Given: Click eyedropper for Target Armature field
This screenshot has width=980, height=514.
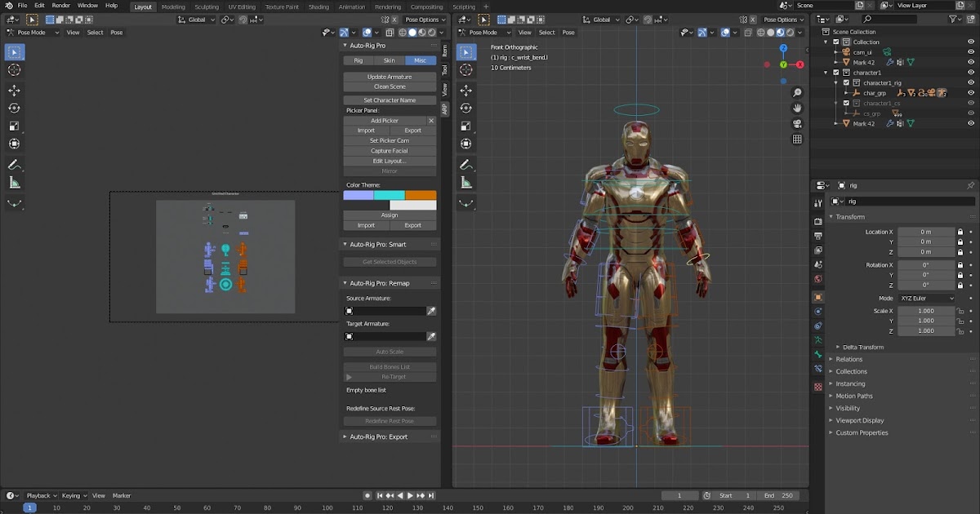Looking at the screenshot, I should (x=431, y=336).
